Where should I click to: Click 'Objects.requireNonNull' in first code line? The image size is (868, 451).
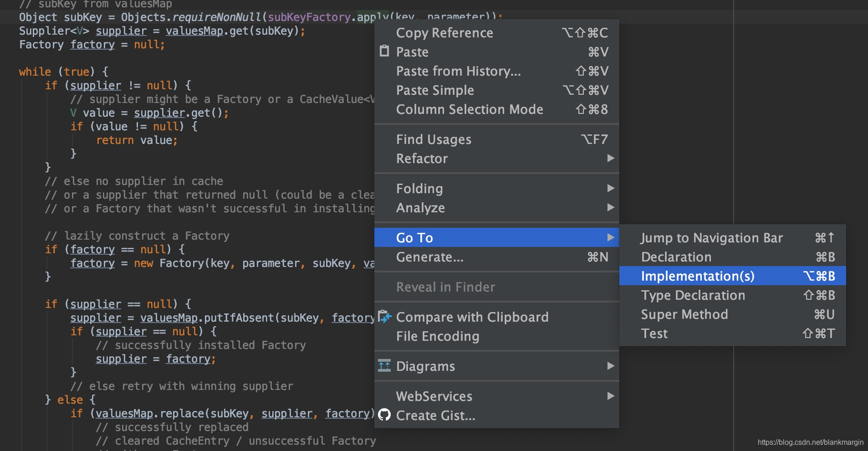pos(191,17)
